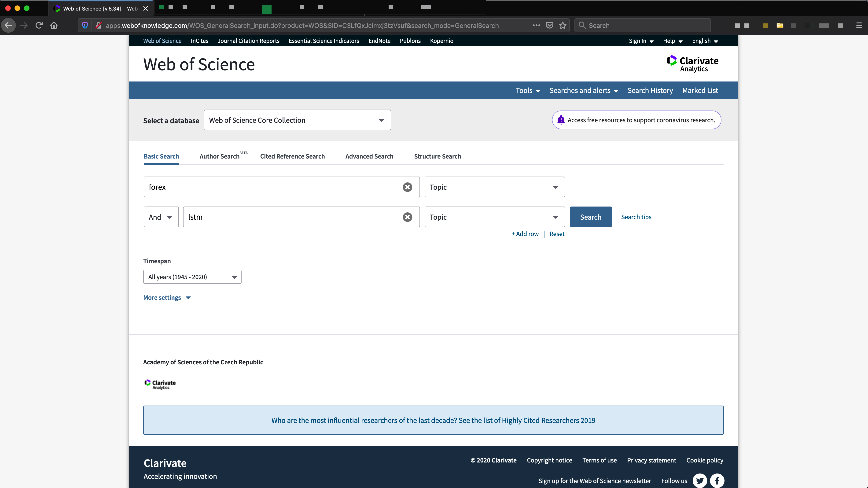The width and height of the screenshot is (868, 488).
Task: Click the blue Search button
Action: (590, 217)
